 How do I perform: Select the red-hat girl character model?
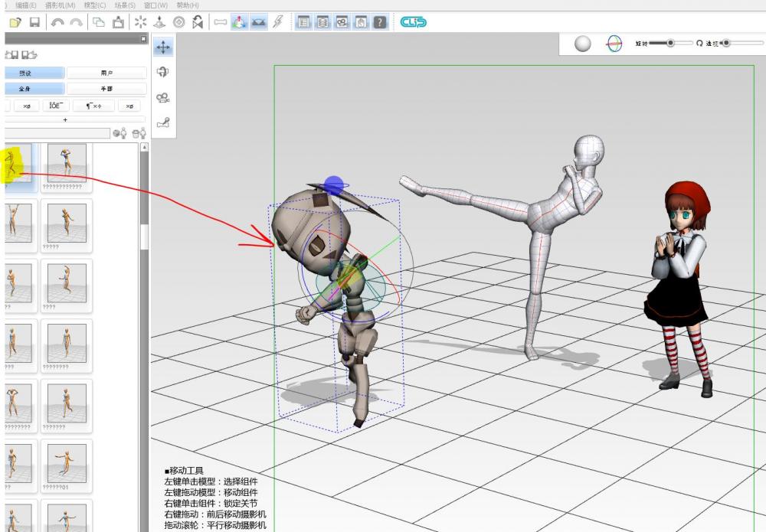(679, 288)
